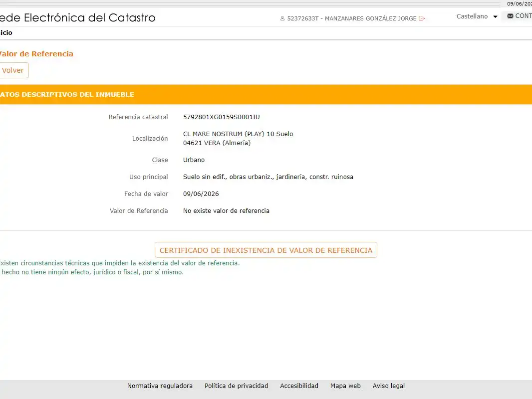532x399 pixels.
Task: Open Aviso legal footer link
Action: pyautogui.click(x=388, y=386)
